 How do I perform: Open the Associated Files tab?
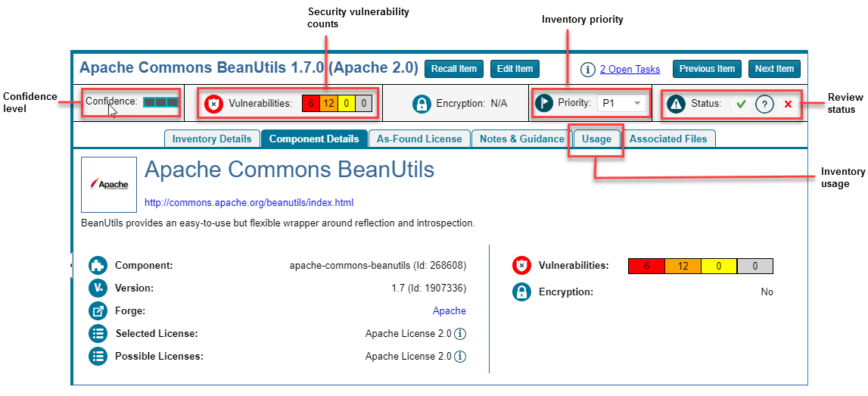[668, 139]
